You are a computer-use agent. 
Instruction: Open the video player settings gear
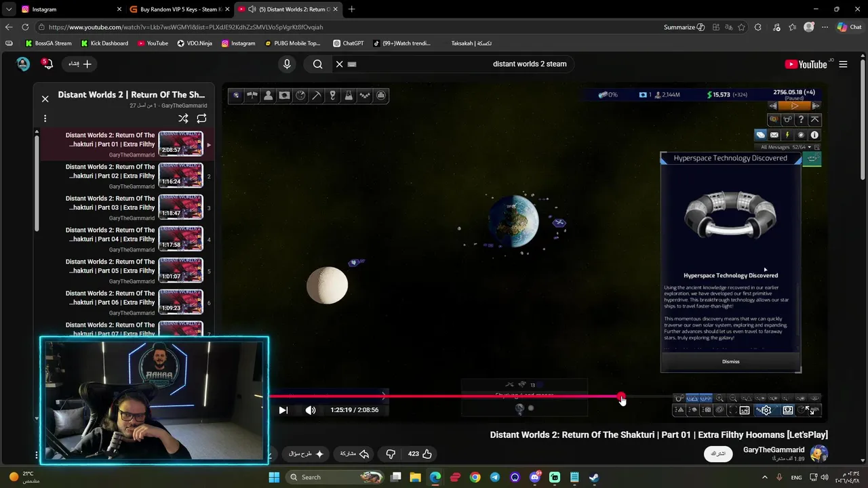click(766, 410)
